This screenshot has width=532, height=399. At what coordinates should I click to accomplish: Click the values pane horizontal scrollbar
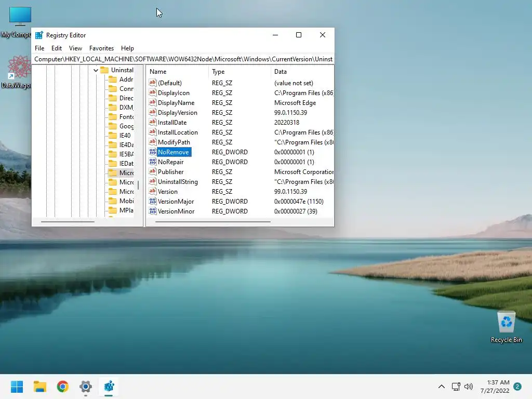(x=212, y=221)
